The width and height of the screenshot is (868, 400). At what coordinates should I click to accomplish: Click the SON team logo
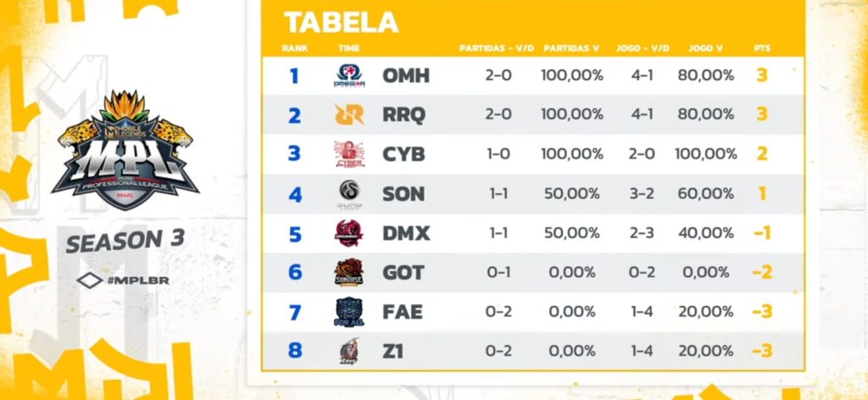[x=349, y=194]
